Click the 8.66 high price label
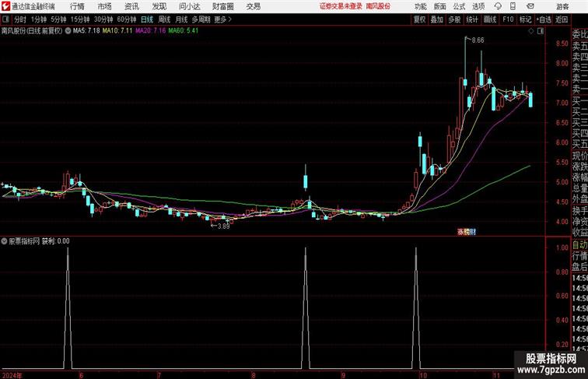The image size is (588, 379). (x=478, y=40)
